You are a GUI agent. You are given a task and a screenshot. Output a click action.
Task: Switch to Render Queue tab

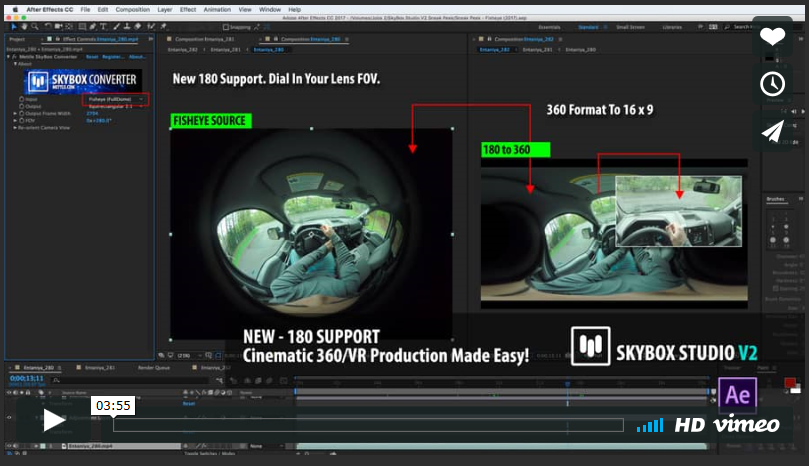click(154, 367)
